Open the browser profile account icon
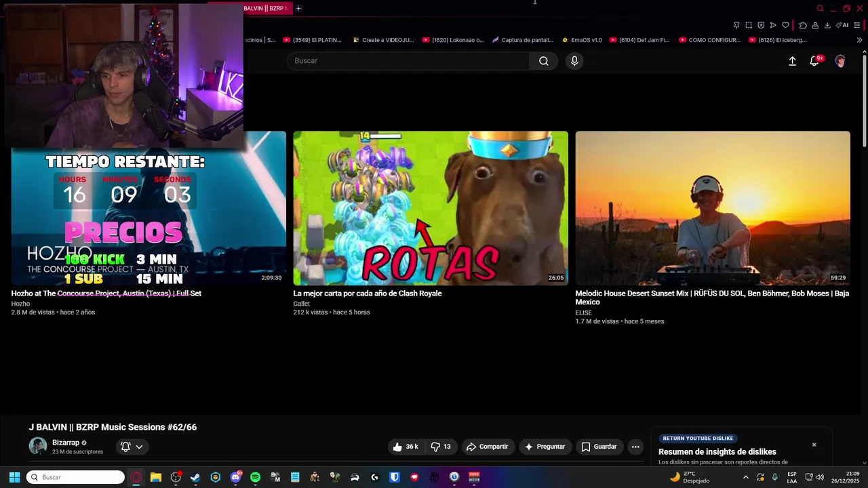 [815, 25]
